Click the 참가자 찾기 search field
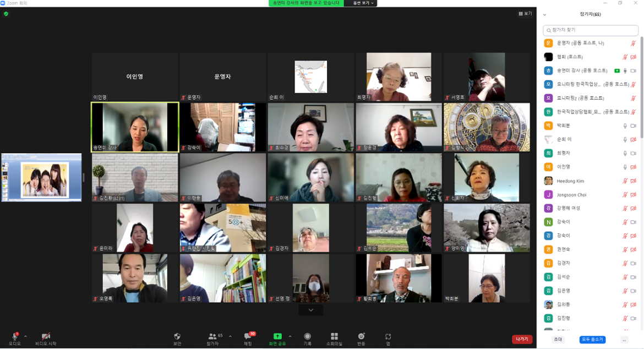The image size is (644, 349). coord(590,30)
